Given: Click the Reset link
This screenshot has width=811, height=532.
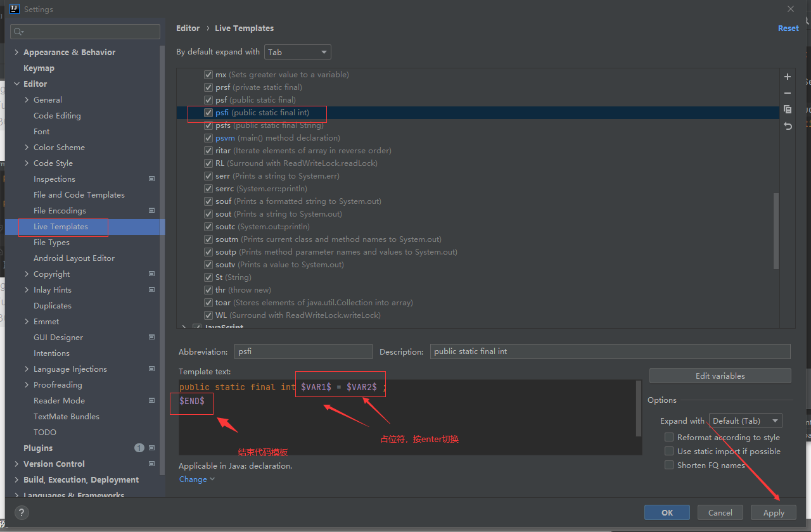Looking at the screenshot, I should [x=788, y=28].
